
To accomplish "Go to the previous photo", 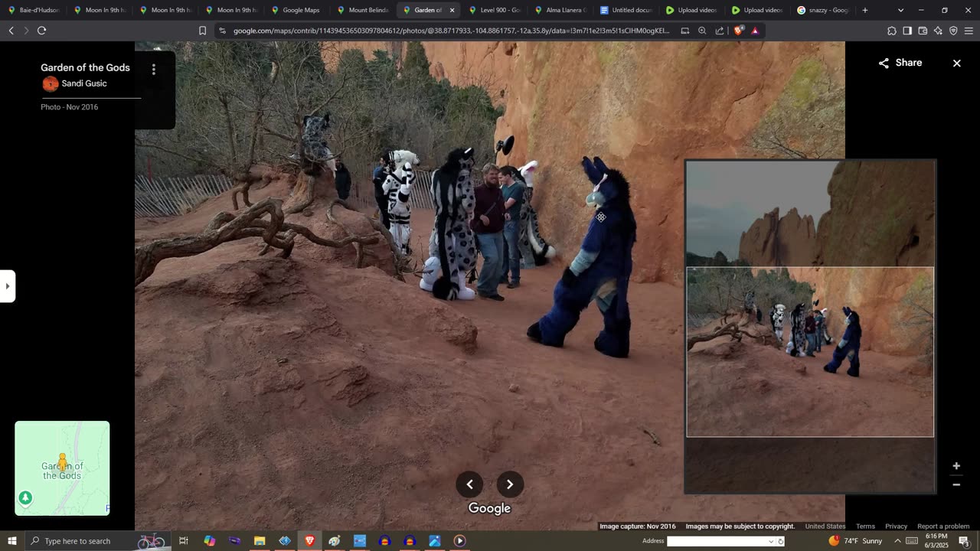I will point(469,484).
